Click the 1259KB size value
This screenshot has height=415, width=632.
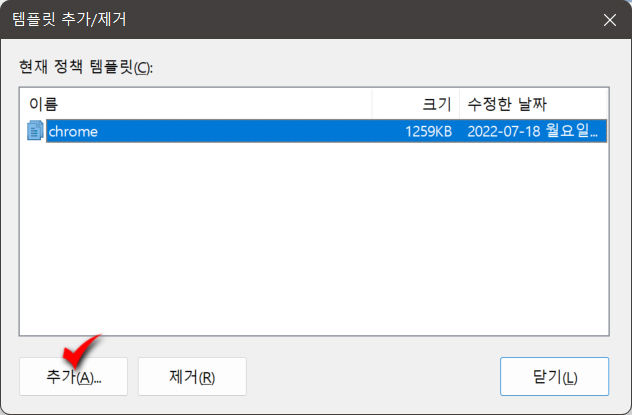pos(428,131)
